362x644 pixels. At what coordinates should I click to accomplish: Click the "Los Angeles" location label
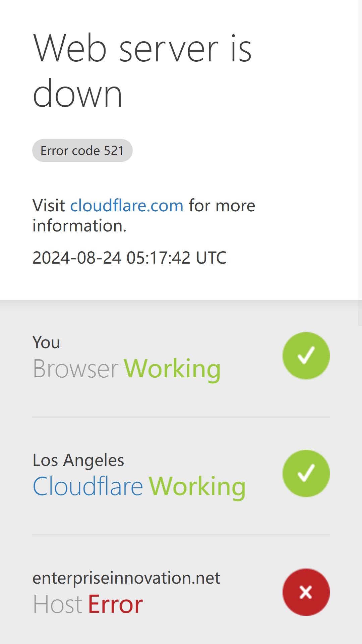point(78,460)
